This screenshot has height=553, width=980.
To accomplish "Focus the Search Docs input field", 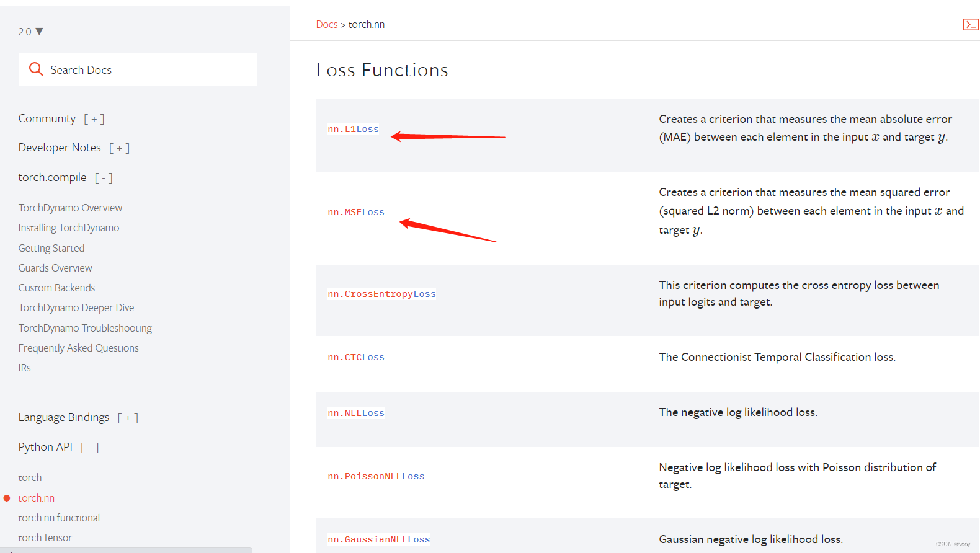I will point(138,69).
